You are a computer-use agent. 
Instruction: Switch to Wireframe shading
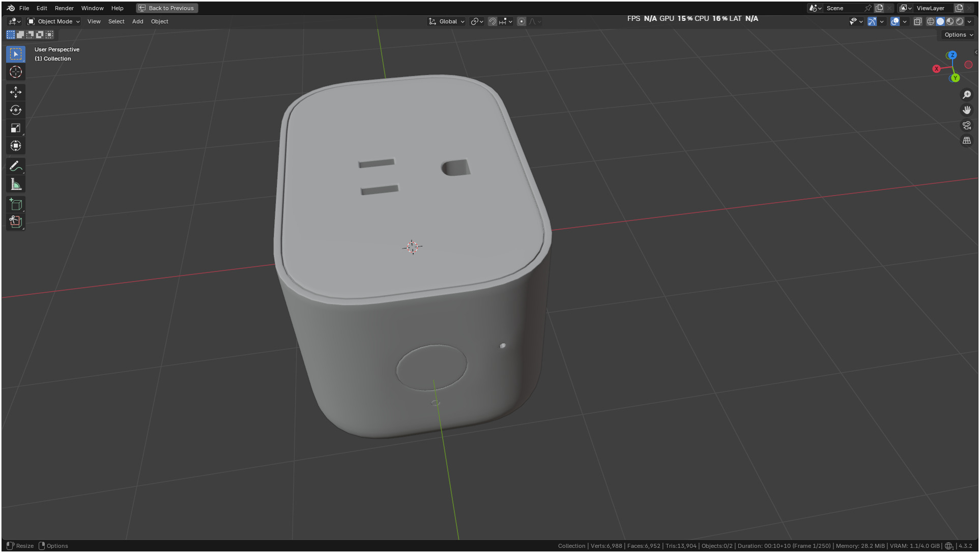click(931, 21)
